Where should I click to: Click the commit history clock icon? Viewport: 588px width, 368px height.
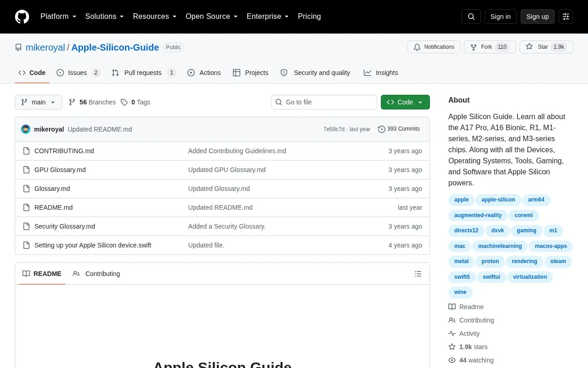[x=381, y=129]
